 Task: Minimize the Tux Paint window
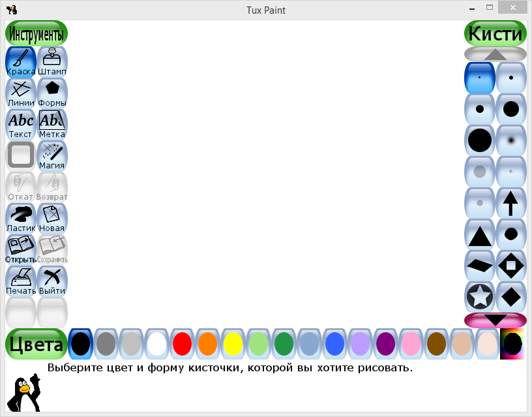[x=472, y=8]
